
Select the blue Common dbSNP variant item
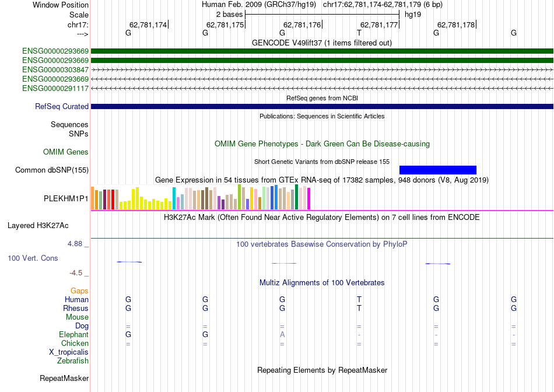(438, 170)
